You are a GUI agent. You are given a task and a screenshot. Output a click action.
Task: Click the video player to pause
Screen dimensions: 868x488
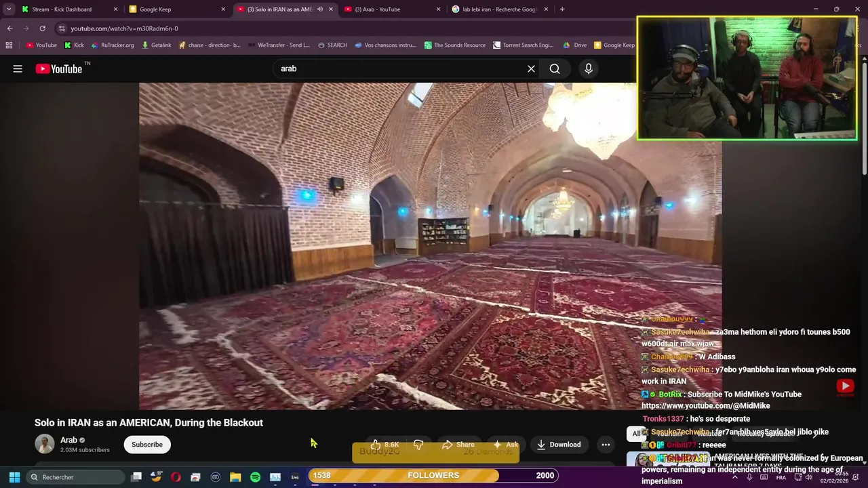[431, 246]
